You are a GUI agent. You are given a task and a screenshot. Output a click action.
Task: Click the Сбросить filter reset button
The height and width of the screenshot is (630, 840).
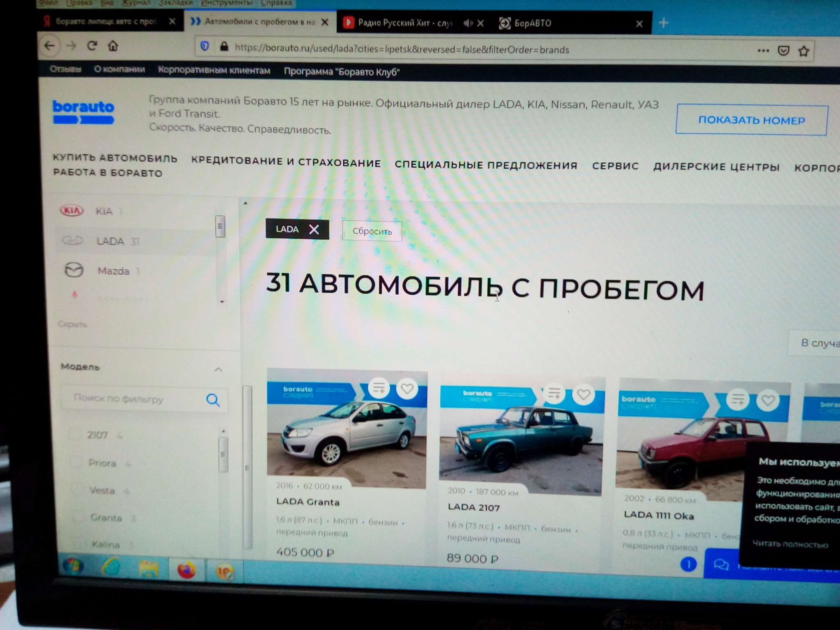[x=372, y=231]
